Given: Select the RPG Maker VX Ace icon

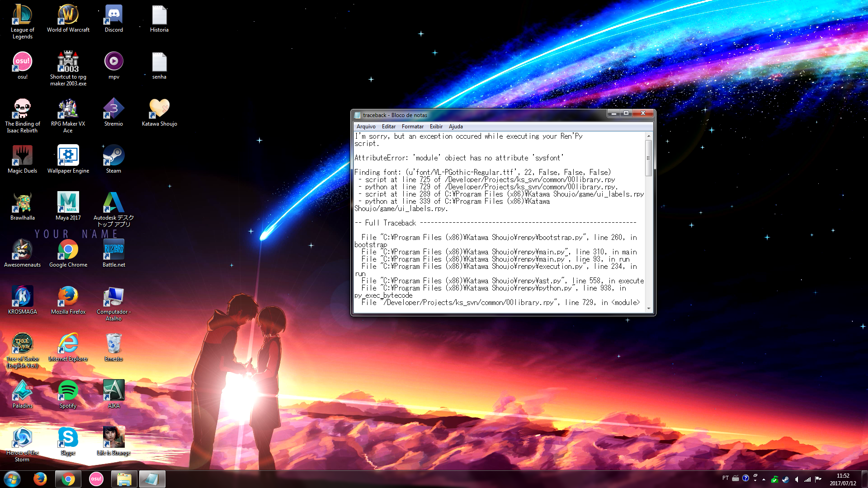Looking at the screenshot, I should coord(68,115).
